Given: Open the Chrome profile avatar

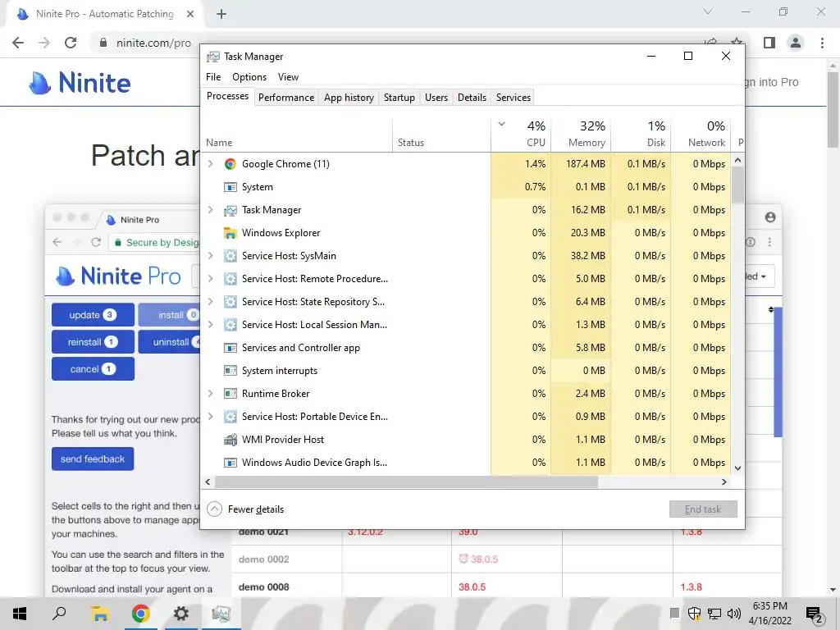Looking at the screenshot, I should [796, 43].
